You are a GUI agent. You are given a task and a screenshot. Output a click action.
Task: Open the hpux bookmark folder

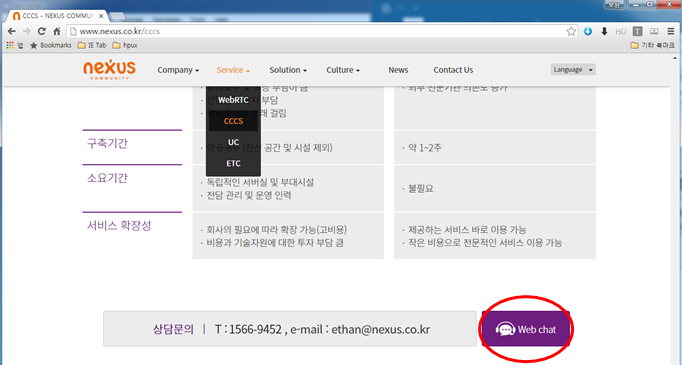[125, 45]
